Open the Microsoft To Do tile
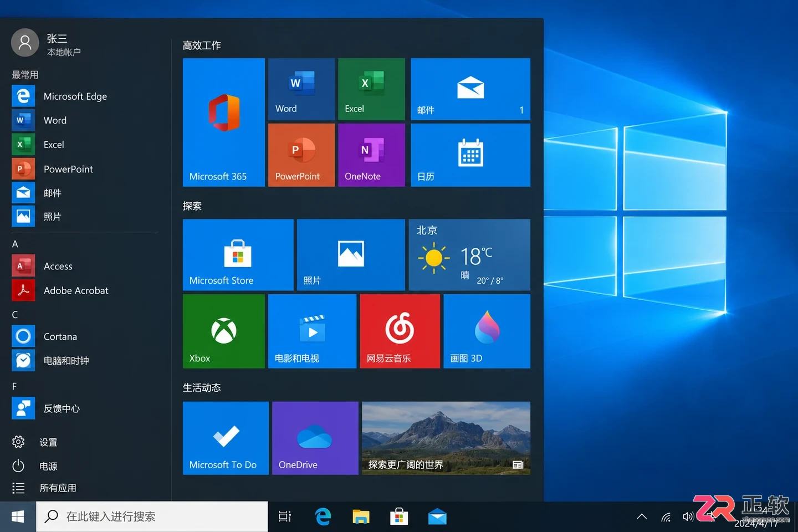This screenshot has height=532, width=798. [x=226, y=438]
